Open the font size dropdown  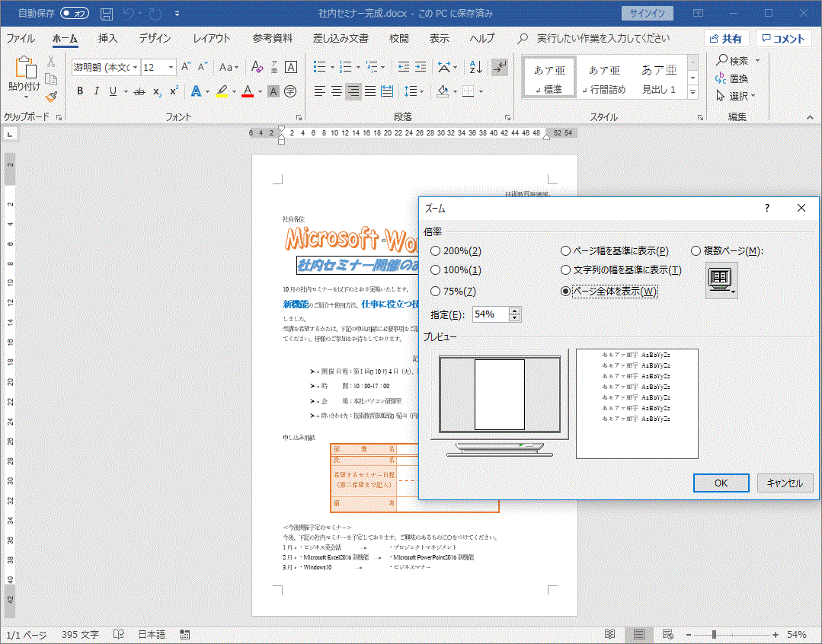(x=171, y=67)
